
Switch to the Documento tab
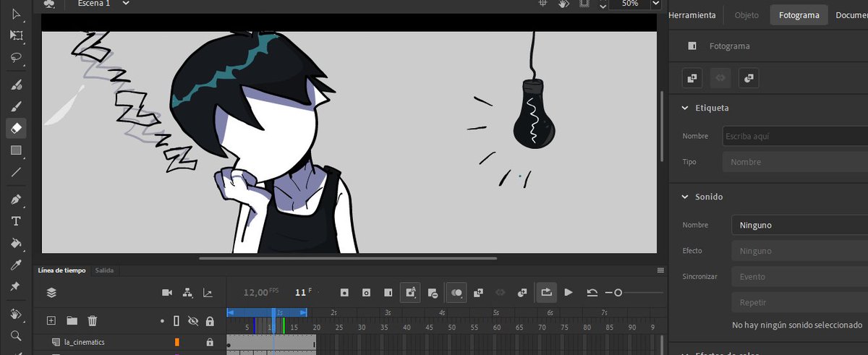[x=851, y=14]
